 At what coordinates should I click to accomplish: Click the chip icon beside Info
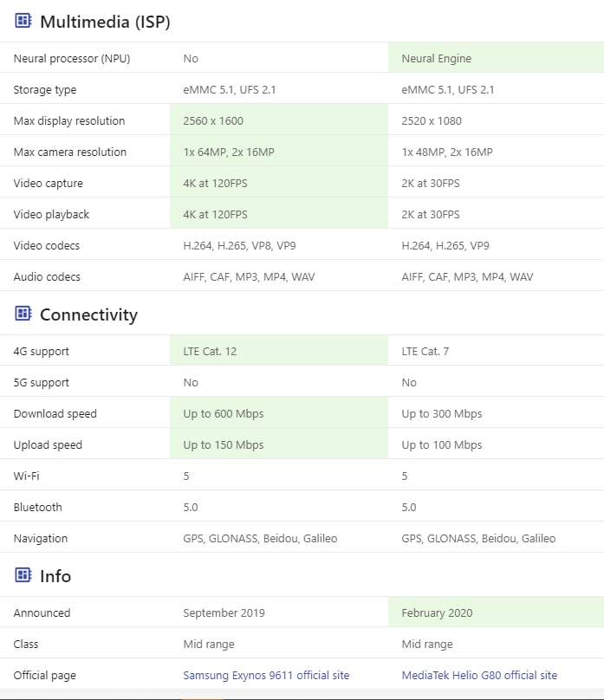(23, 575)
